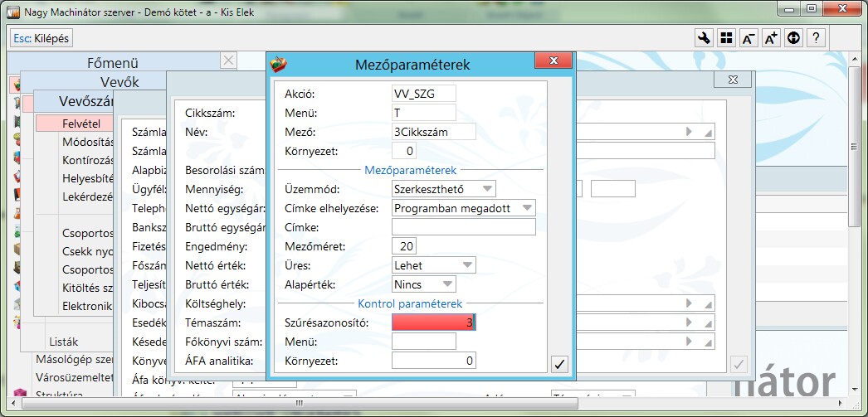
Task: Click the vertical scrollbar up arrow
Action: click(x=854, y=58)
